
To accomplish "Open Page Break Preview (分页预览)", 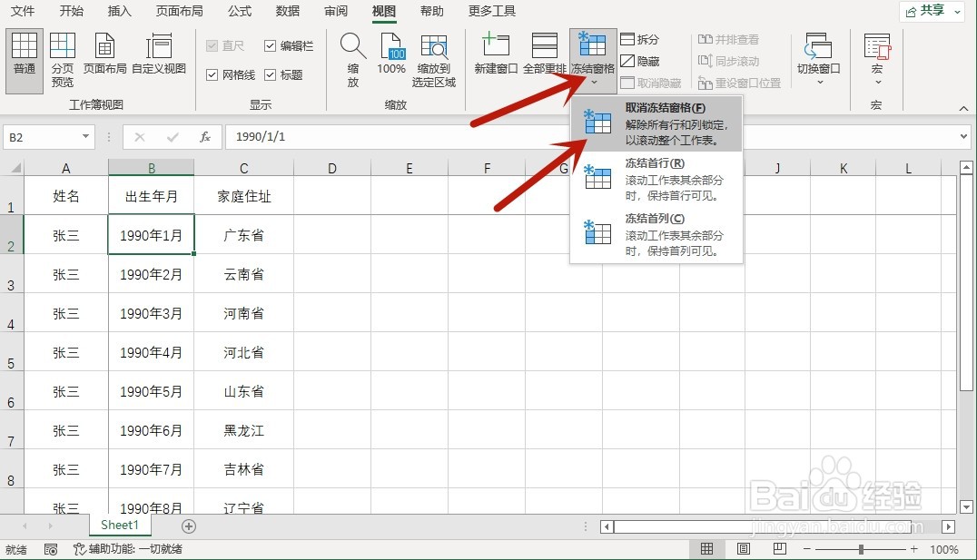I will pyautogui.click(x=63, y=61).
